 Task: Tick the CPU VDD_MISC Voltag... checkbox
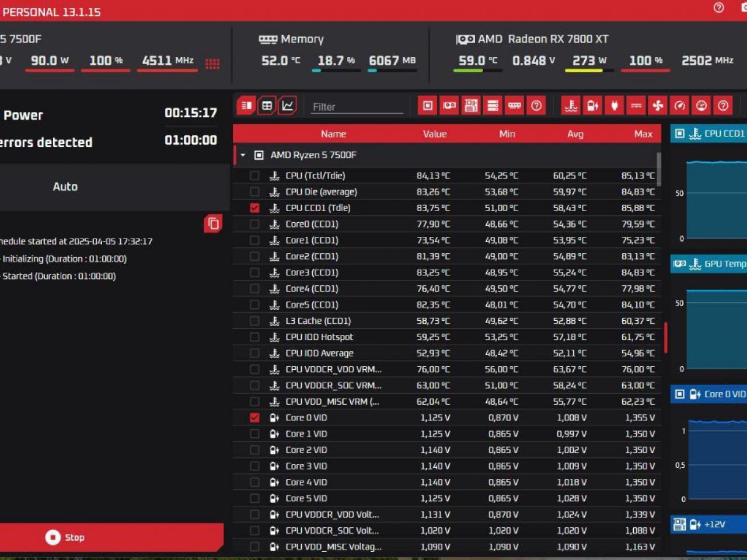(254, 547)
